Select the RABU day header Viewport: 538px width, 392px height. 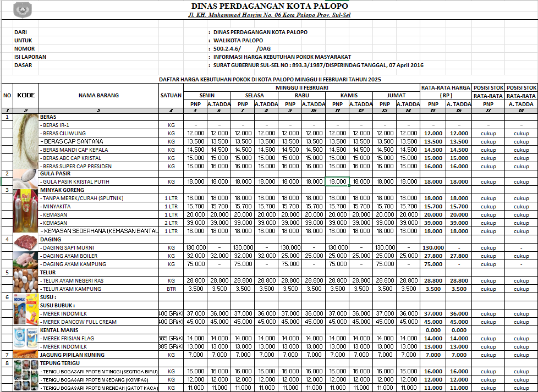(x=302, y=95)
